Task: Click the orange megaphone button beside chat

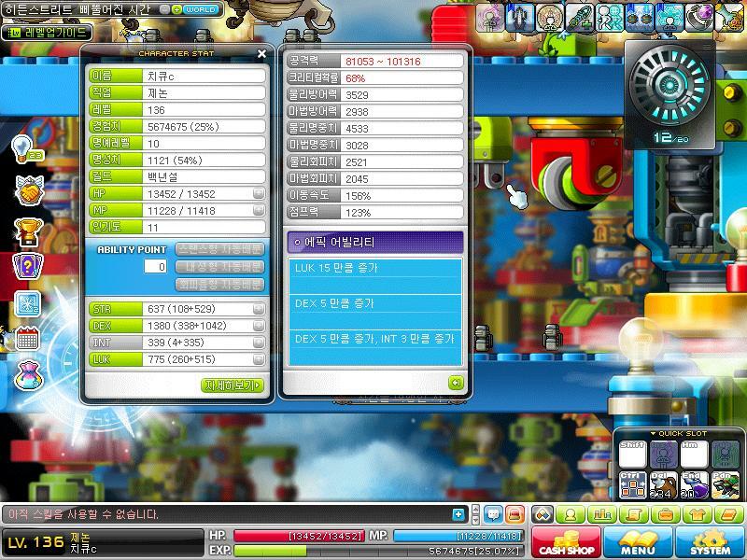Action: click(515, 514)
